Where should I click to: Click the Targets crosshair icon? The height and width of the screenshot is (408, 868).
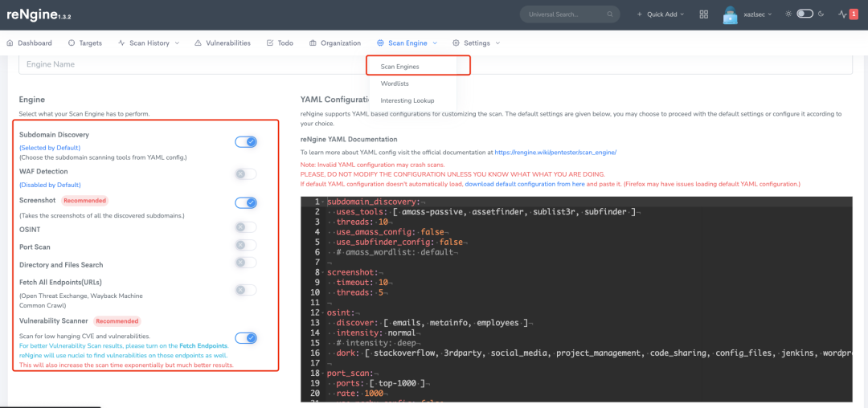tap(72, 43)
